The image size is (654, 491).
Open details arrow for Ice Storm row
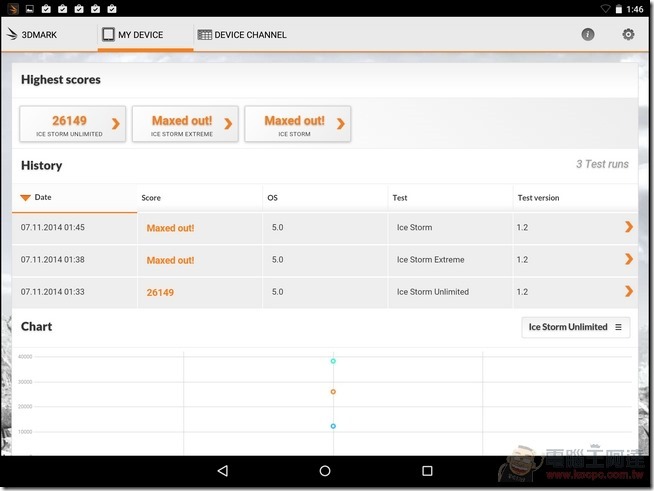tap(629, 227)
